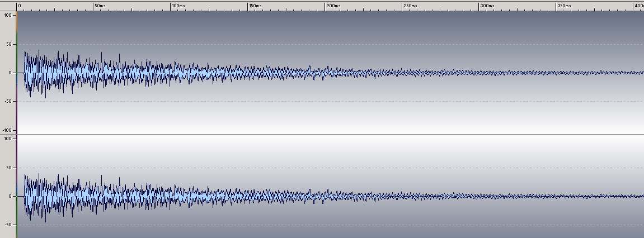The height and width of the screenshot is (238, 644).
Task: Click the divider line between the two channels
Action: coord(330,134)
